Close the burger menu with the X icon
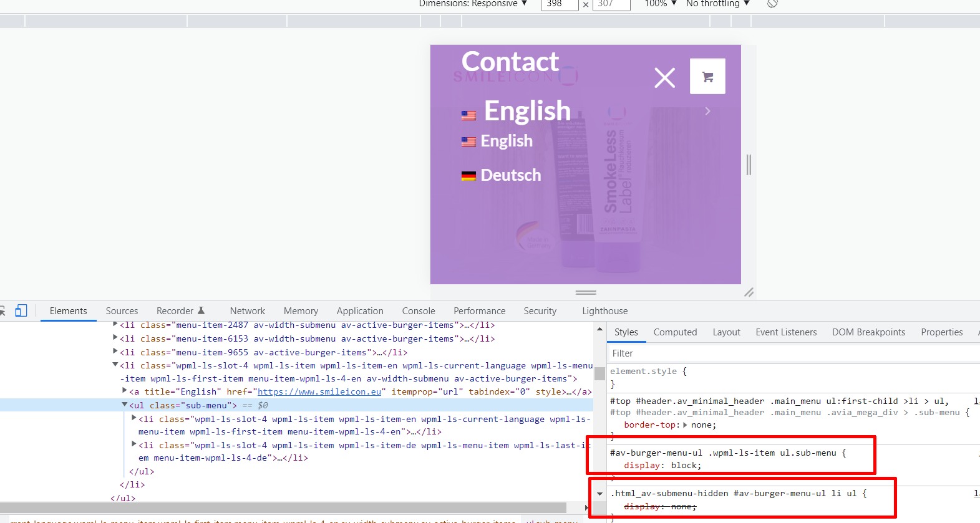The width and height of the screenshot is (980, 523). coord(664,78)
